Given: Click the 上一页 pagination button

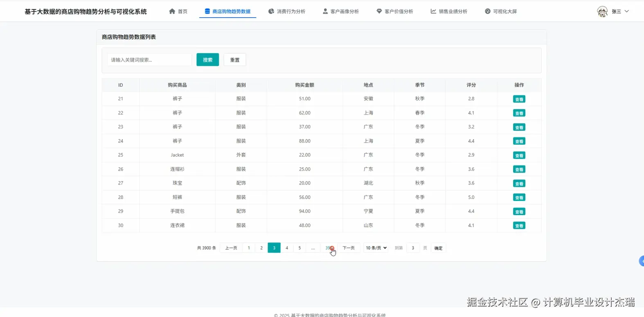Looking at the screenshot, I should [231, 248].
